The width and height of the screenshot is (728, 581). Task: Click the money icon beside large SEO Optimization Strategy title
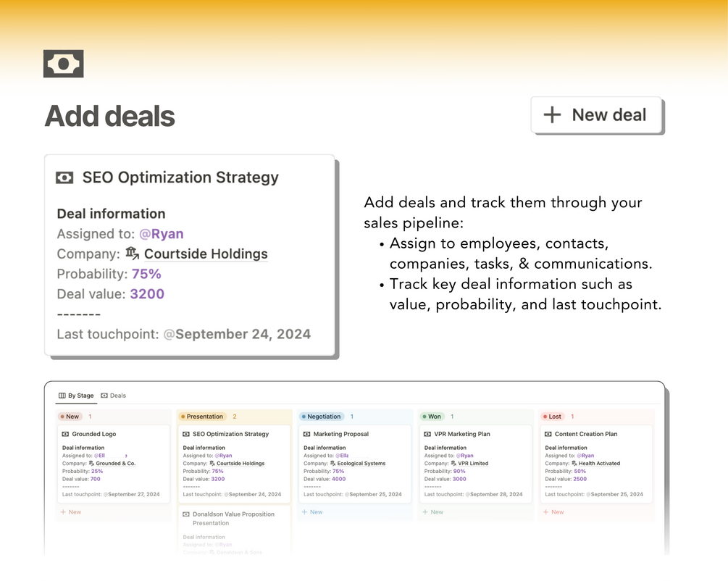pos(64,177)
